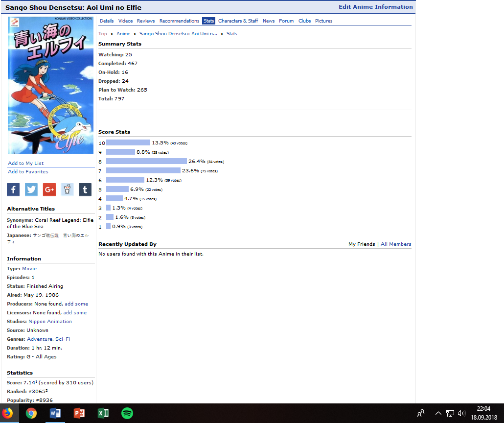Open Excel from the taskbar

coord(103,413)
